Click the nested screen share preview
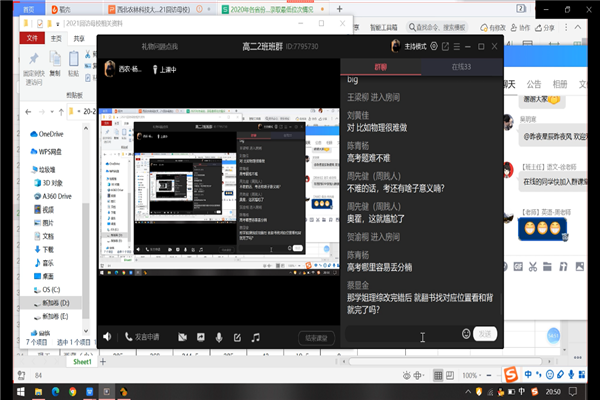 click(219, 192)
